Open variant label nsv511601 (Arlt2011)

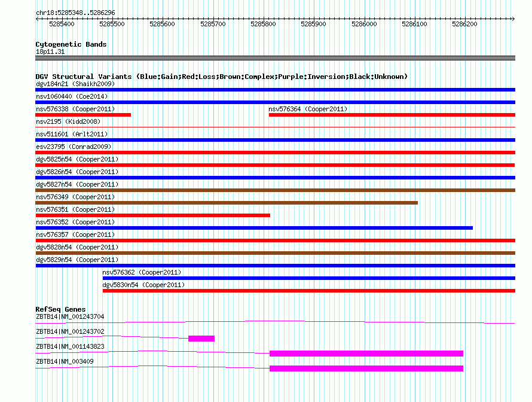point(72,134)
